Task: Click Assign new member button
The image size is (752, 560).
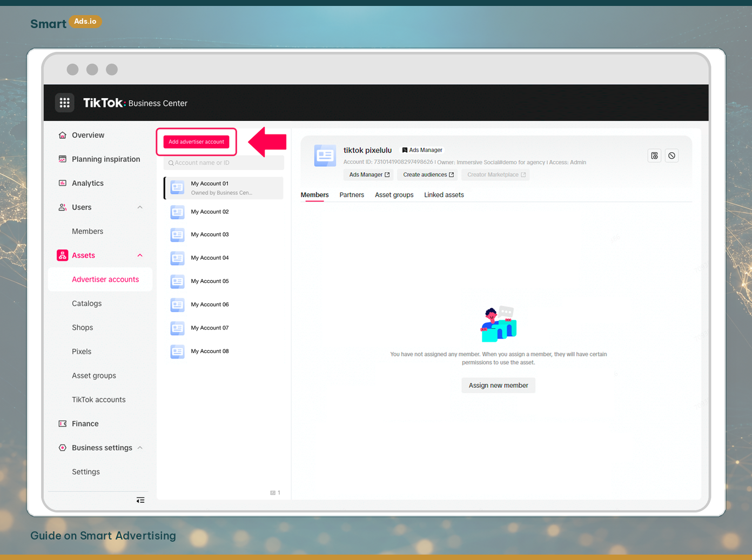Action: click(499, 386)
